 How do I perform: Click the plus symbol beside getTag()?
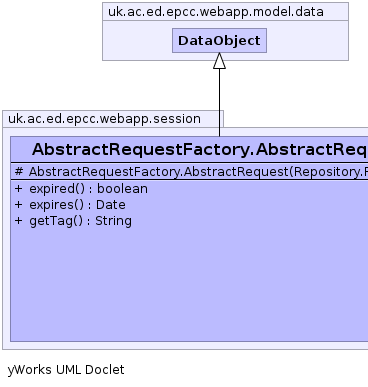pyautogui.click(x=19, y=221)
